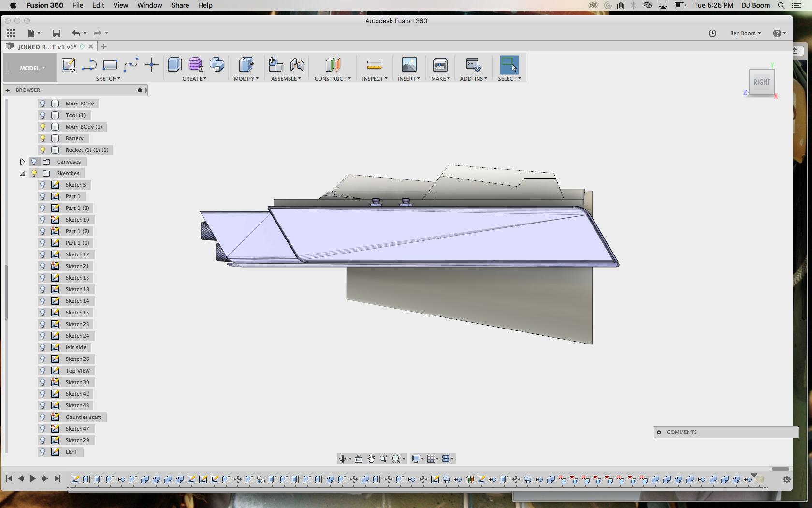This screenshot has height=508, width=812.
Task: Collapse the BROWSER panel arrows
Action: (x=8, y=90)
